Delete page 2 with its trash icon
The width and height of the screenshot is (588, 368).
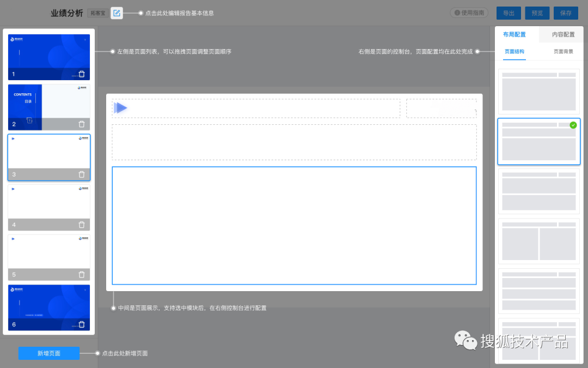tap(82, 124)
